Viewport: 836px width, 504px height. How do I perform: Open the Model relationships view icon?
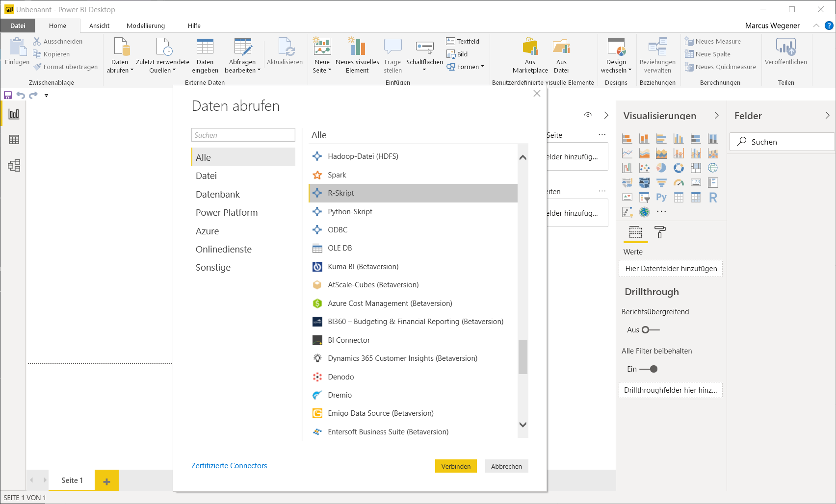click(14, 166)
